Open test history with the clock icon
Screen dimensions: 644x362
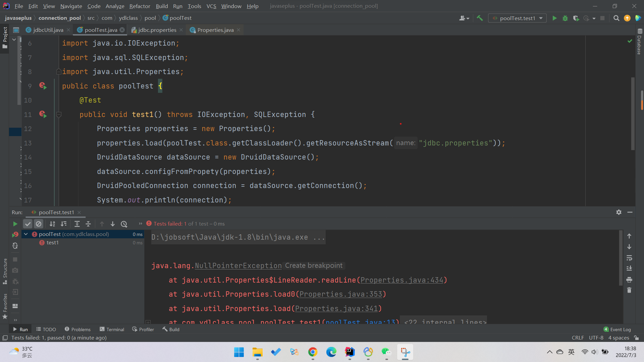tap(124, 224)
